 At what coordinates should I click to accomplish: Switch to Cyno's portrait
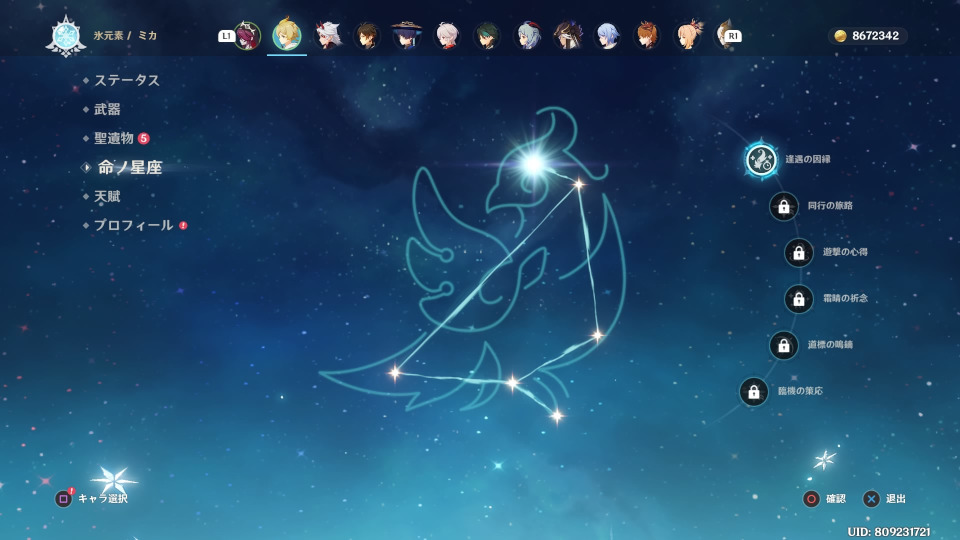pyautogui.click(x=568, y=36)
